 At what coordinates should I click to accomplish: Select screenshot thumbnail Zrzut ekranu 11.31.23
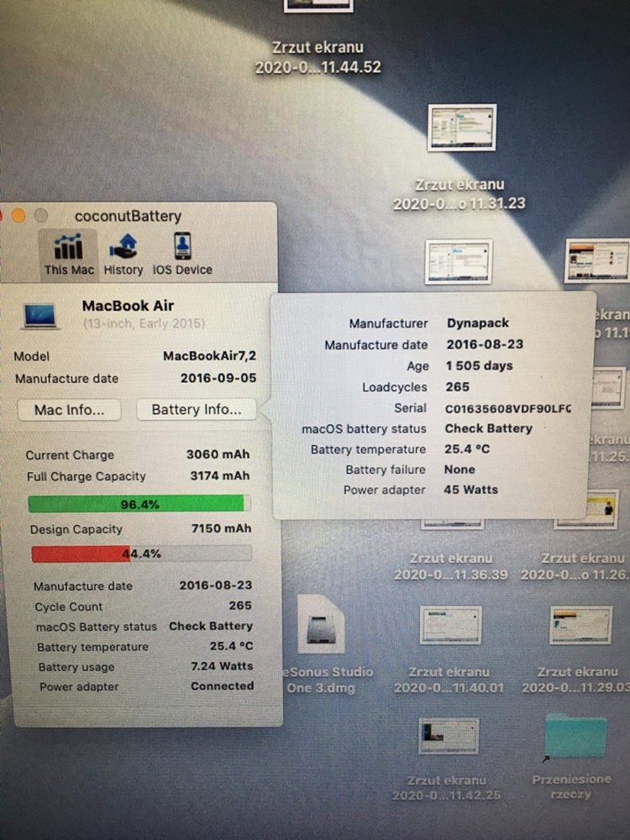pyautogui.click(x=462, y=128)
